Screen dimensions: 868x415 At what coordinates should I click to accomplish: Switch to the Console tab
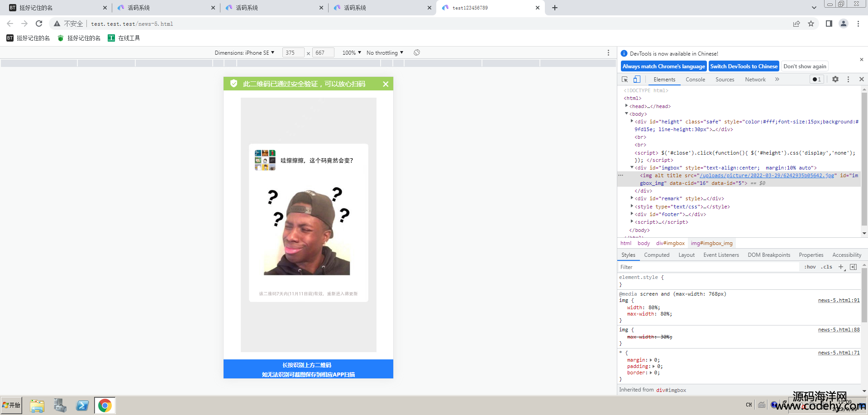click(695, 79)
